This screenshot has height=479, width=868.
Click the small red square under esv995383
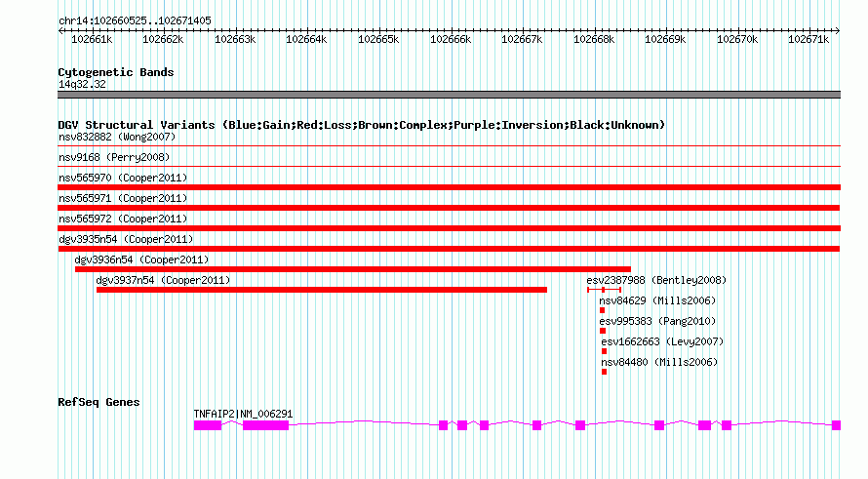[603, 331]
